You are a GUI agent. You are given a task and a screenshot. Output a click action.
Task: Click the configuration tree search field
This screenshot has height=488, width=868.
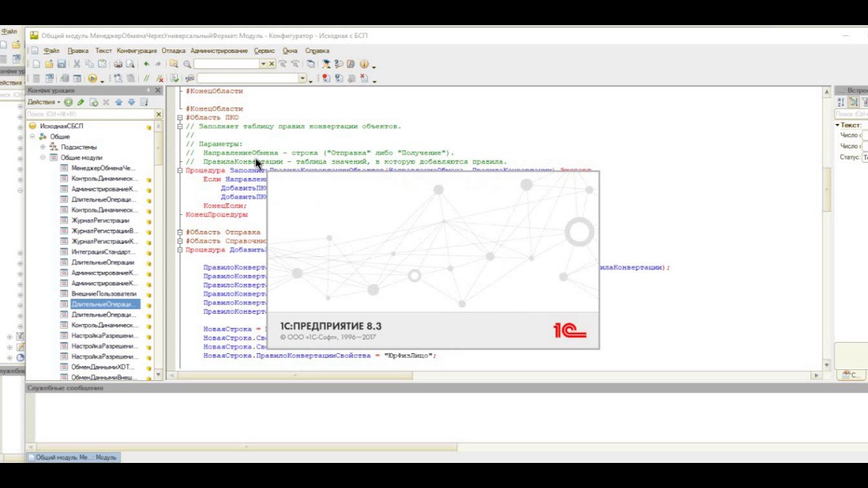90,114
